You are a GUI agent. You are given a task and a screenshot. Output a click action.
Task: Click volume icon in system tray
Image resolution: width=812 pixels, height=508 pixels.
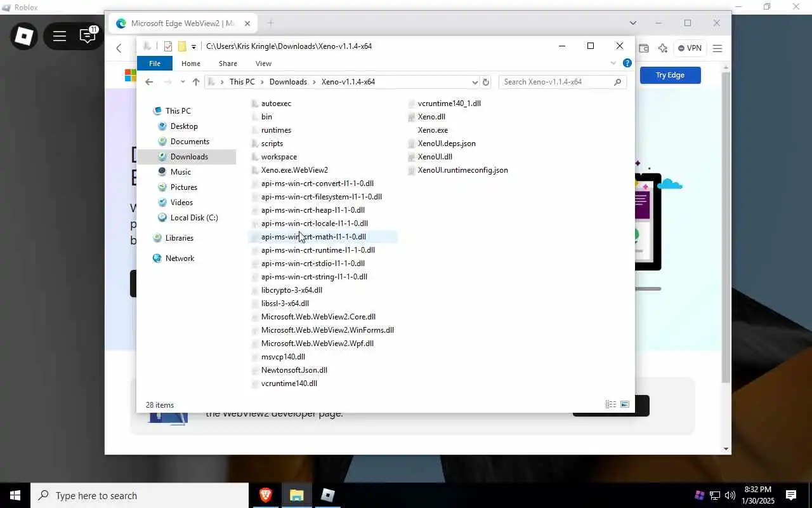pos(730,495)
